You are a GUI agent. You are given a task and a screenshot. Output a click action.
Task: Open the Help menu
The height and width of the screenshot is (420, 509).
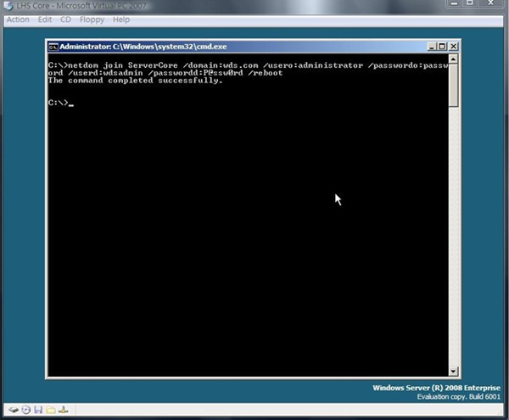tap(121, 20)
